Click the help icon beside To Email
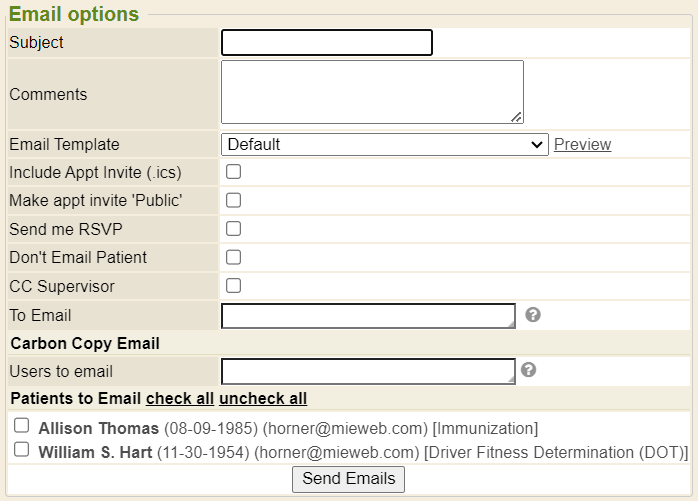 pyautogui.click(x=533, y=315)
